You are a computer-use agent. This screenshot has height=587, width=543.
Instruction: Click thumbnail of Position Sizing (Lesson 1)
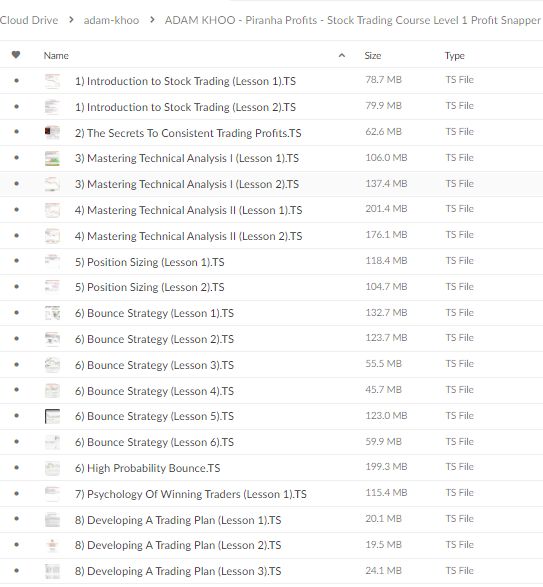click(x=52, y=262)
